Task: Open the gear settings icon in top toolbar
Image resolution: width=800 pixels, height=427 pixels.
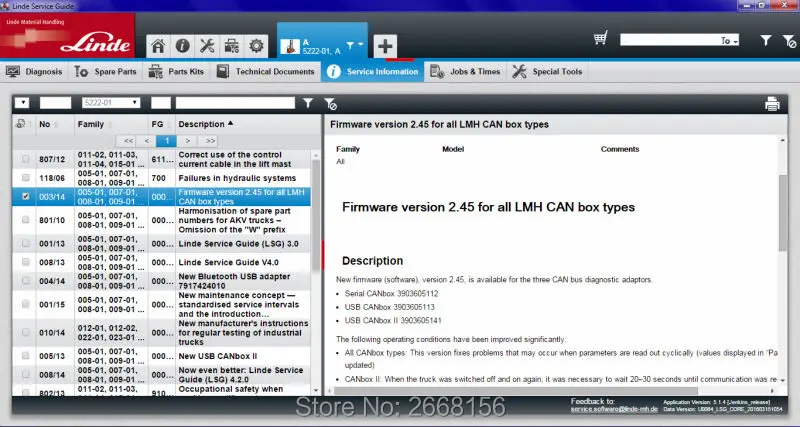Action: (x=256, y=46)
